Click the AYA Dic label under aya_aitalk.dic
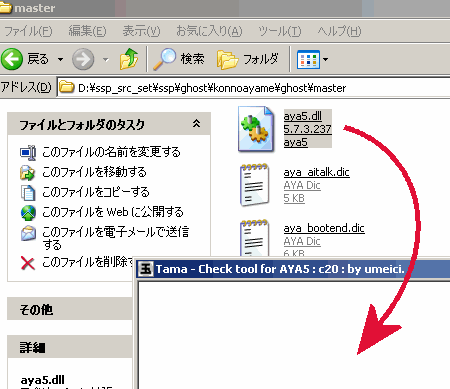Viewport: 450px width, 389px height. click(x=302, y=185)
